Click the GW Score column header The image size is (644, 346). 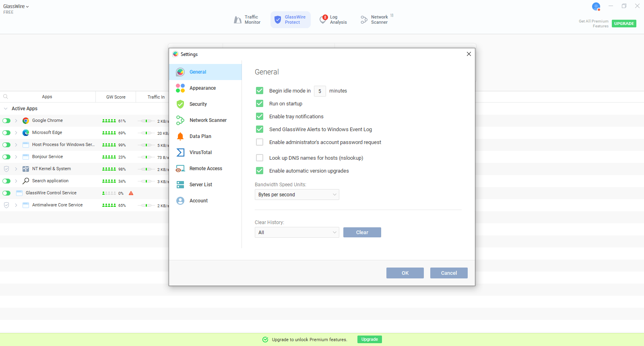[116, 97]
